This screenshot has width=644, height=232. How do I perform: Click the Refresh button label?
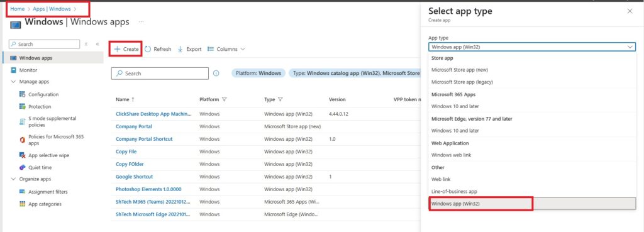tap(162, 49)
